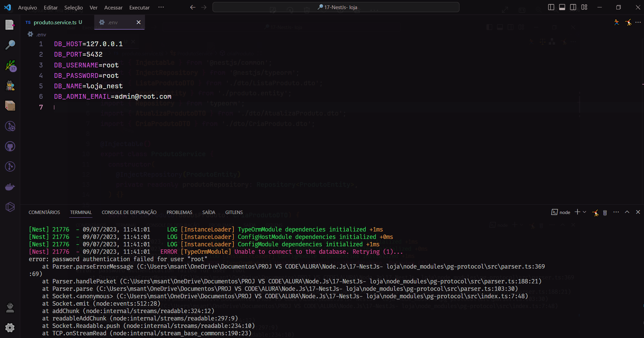Click the TypeOrmModule ERROR log line
644x338 pixels.
pos(216,252)
